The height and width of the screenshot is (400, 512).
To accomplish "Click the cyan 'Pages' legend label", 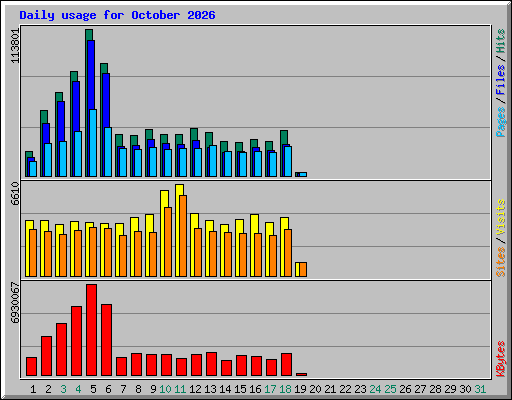I will (x=501, y=122).
